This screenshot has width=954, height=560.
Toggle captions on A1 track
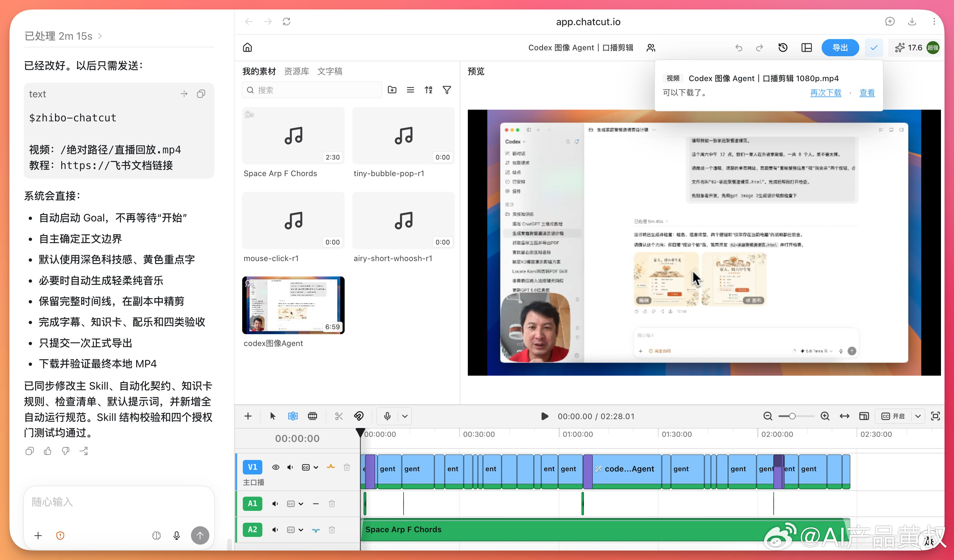pos(291,504)
